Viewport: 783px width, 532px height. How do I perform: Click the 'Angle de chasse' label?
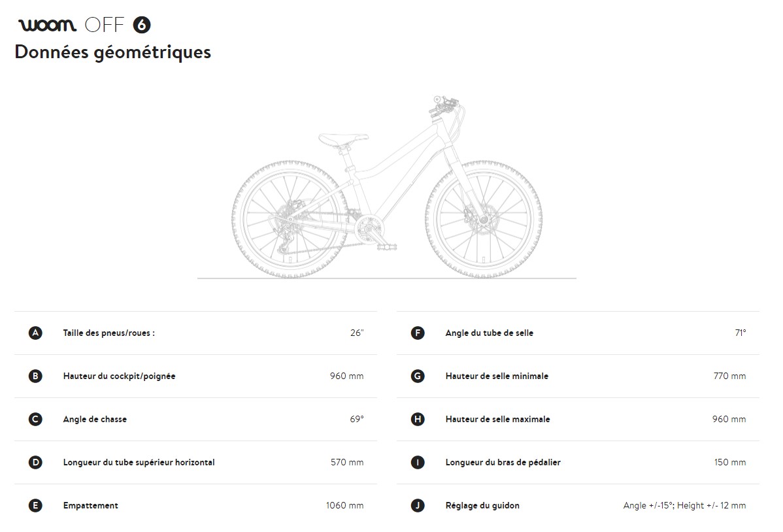[95, 419]
